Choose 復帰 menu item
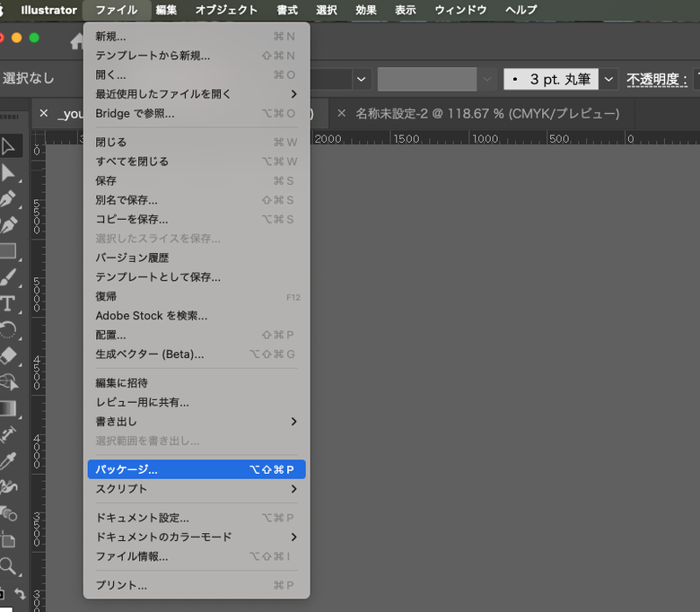Viewport: 700px width, 612px height. tap(197, 296)
